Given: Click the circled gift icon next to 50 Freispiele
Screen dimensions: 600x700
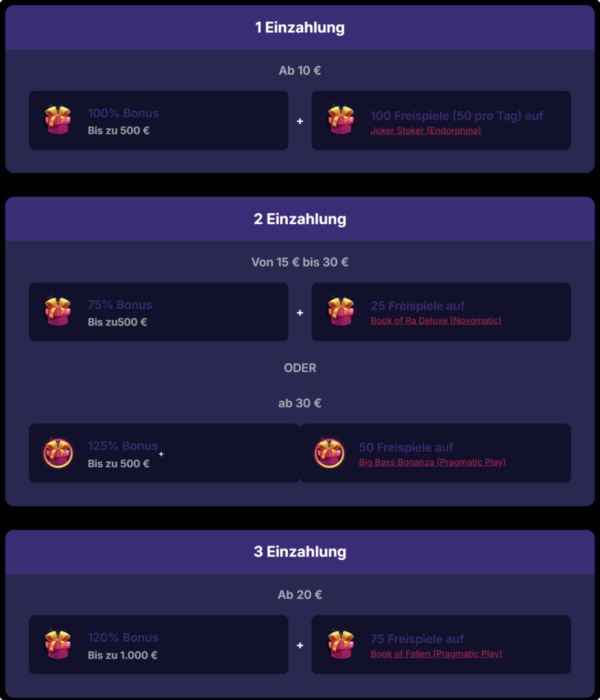Looking at the screenshot, I should click(329, 453).
